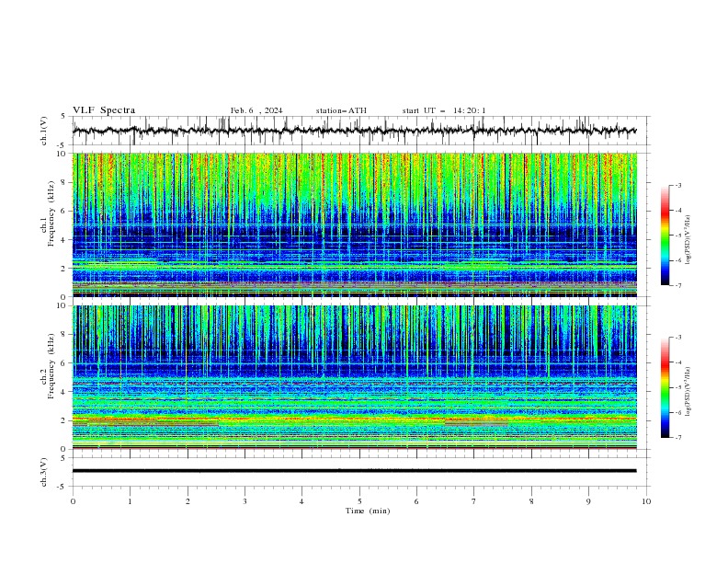
Task: Select the ch.1 "Frequency (kHz)" axis label
Action: [51, 212]
